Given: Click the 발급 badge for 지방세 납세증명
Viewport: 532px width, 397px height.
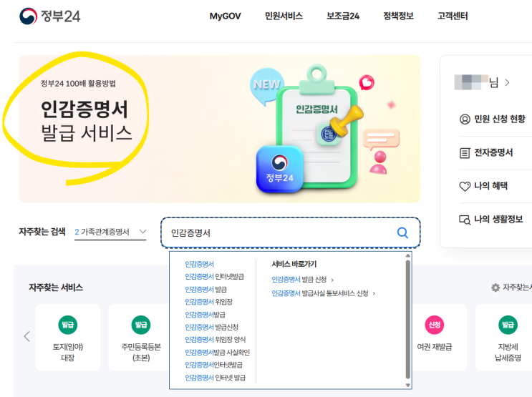Looking at the screenshot, I should (508, 325).
